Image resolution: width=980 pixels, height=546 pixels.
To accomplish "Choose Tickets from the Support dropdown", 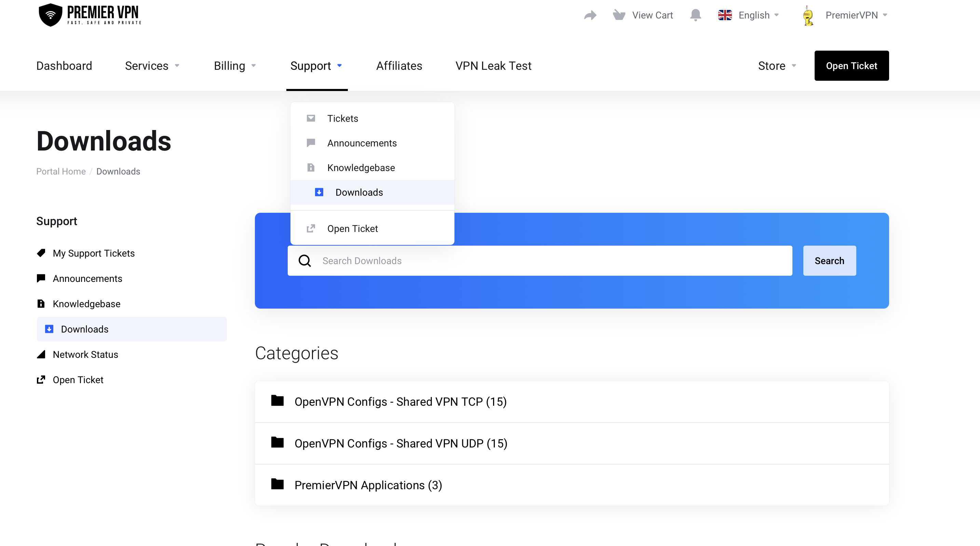I will [342, 118].
